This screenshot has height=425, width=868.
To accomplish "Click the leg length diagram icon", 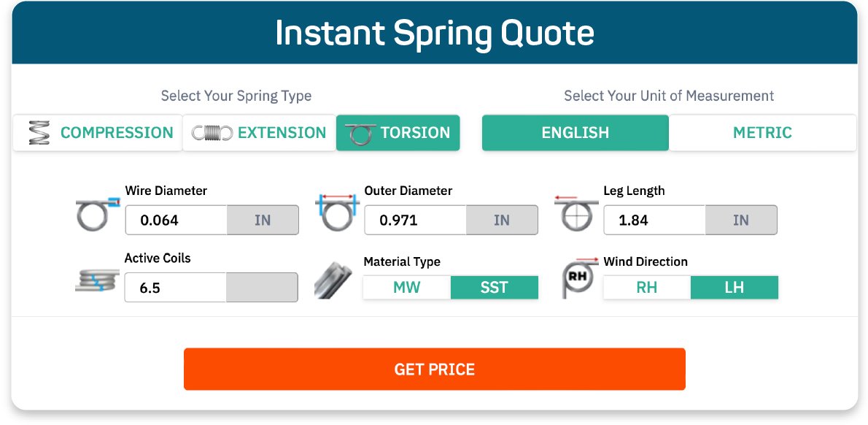I will pos(576,213).
